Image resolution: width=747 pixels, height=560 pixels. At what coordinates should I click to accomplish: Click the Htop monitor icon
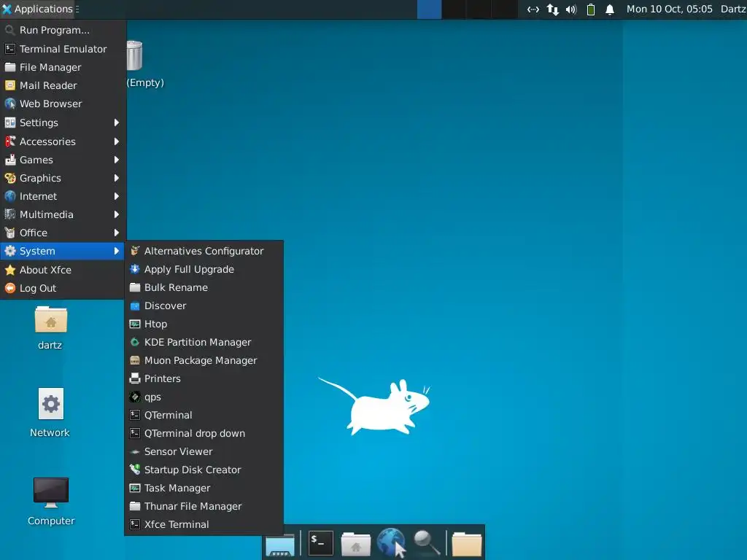[x=135, y=324]
